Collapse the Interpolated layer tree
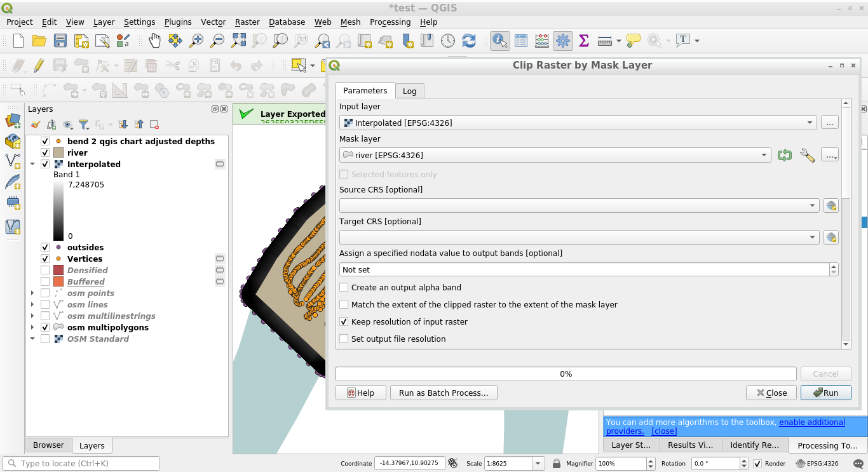868x472 pixels. pos(32,164)
